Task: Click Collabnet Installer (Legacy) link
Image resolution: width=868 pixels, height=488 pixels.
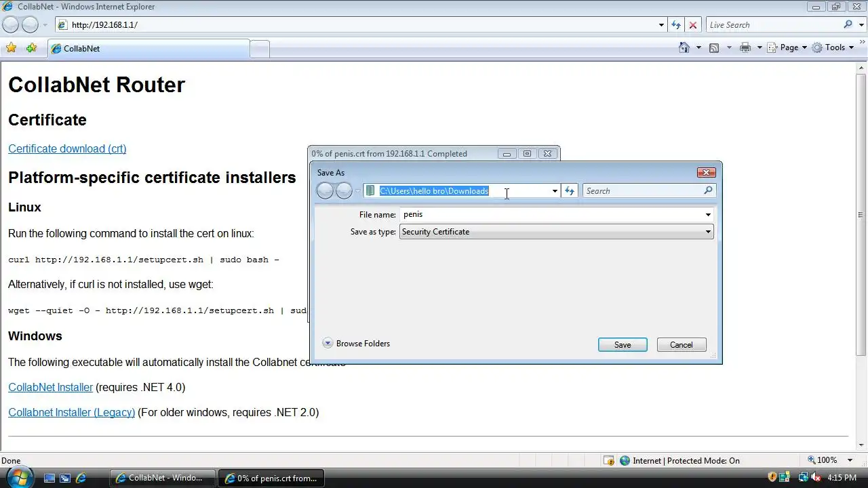Action: [71, 412]
